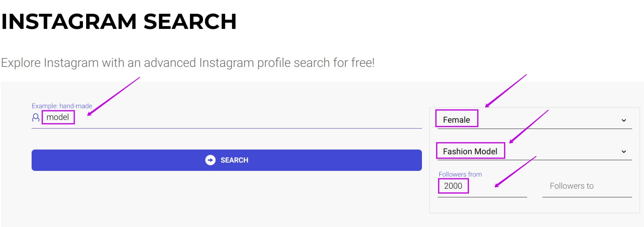This screenshot has width=644, height=227.
Task: Click the magenta arrow pointing at model
Action: click(113, 96)
